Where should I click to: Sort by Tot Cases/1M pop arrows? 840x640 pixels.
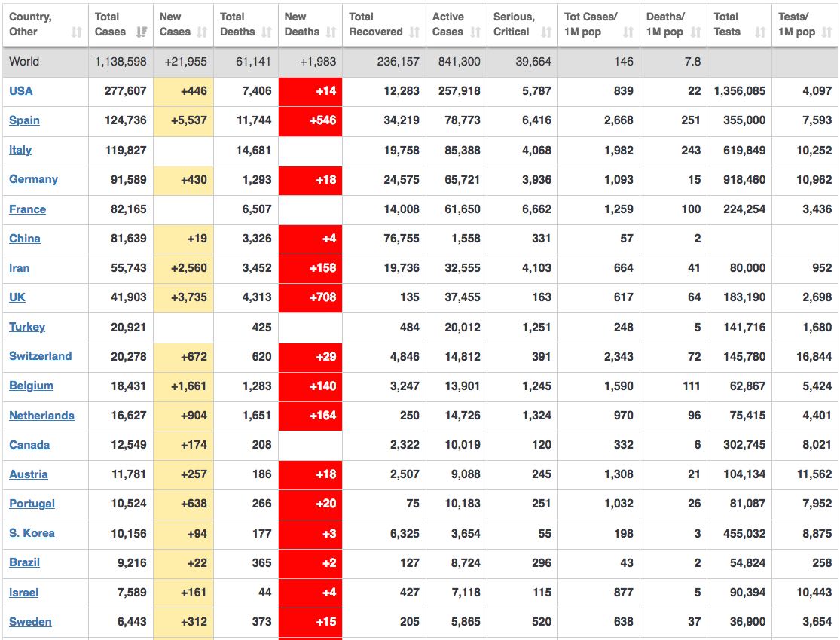(x=628, y=32)
